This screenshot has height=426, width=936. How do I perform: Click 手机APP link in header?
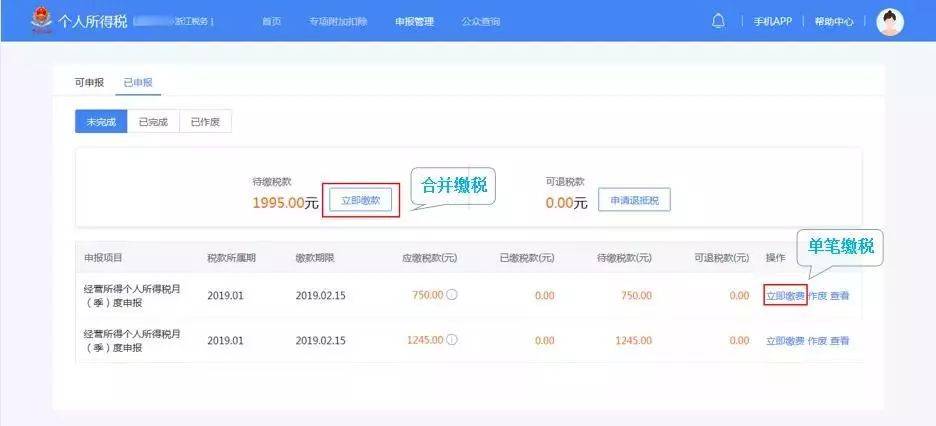click(x=772, y=21)
